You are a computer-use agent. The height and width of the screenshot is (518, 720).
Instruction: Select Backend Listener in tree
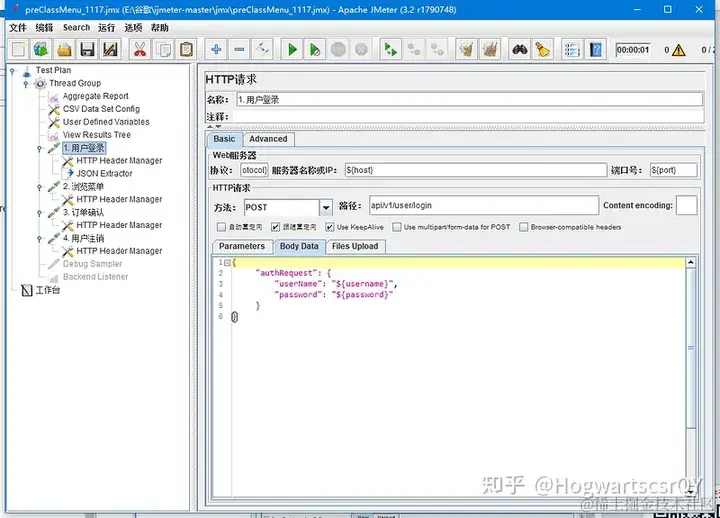(x=96, y=277)
